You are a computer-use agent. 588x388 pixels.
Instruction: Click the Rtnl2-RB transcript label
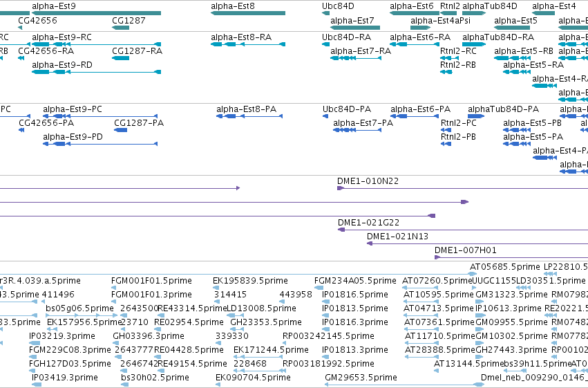[458, 65]
